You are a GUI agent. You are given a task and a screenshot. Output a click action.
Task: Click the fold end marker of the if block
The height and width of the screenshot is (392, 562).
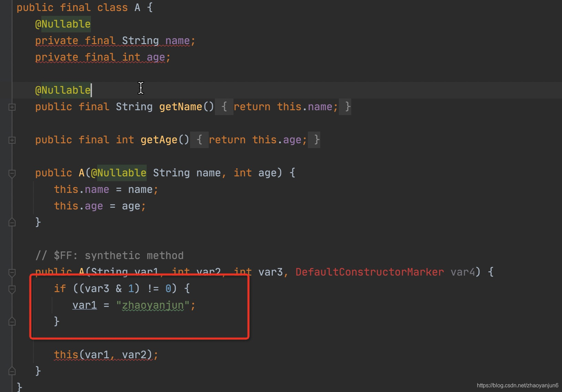point(12,321)
